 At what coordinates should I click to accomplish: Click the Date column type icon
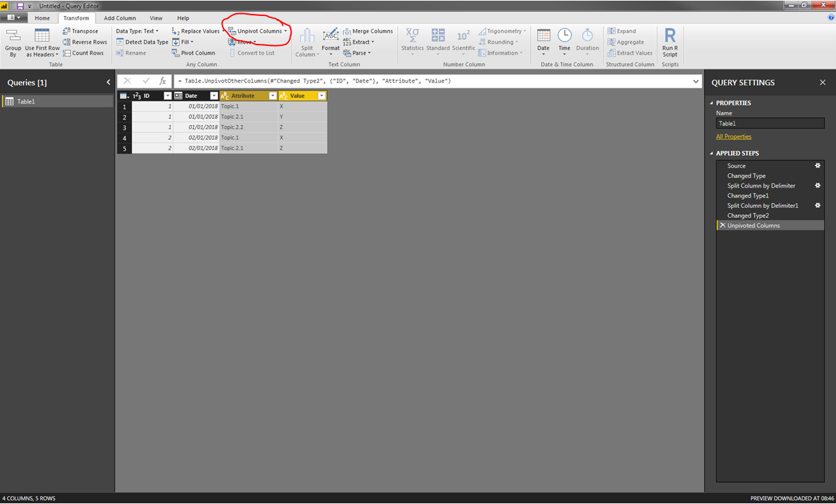click(178, 96)
